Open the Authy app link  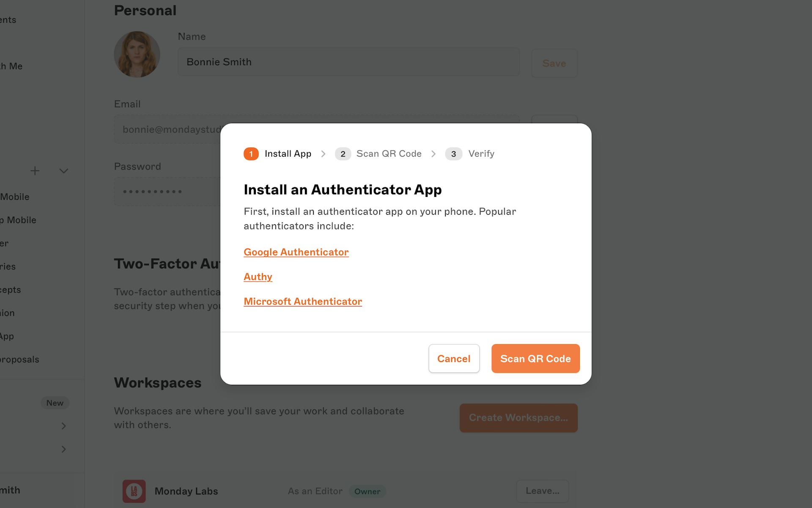point(258,277)
